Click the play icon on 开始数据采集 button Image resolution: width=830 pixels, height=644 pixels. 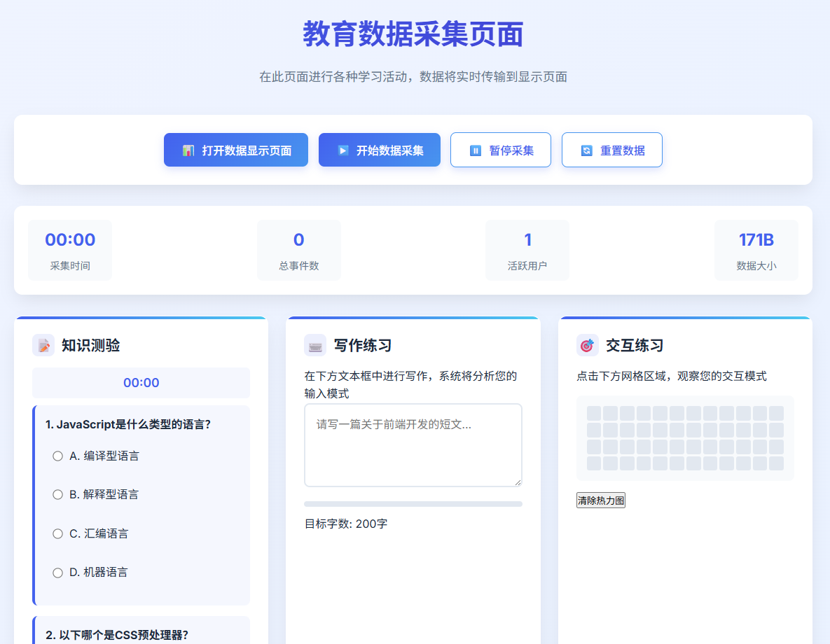click(x=343, y=150)
